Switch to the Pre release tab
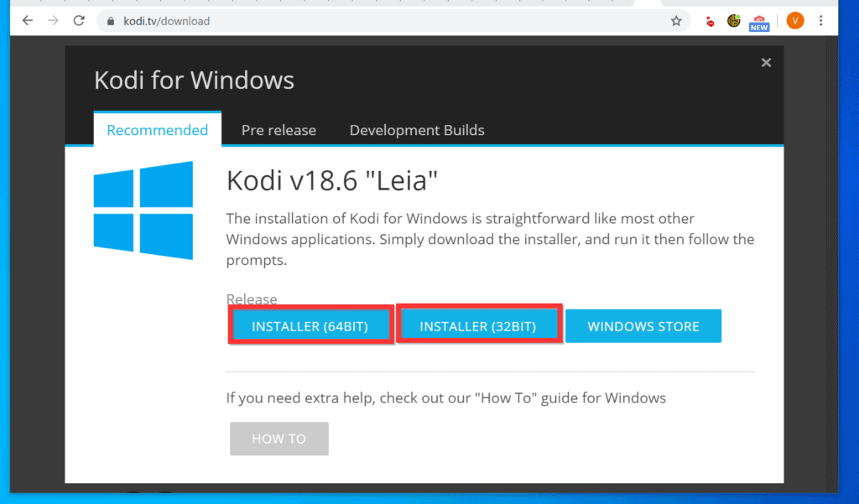 pos(279,130)
